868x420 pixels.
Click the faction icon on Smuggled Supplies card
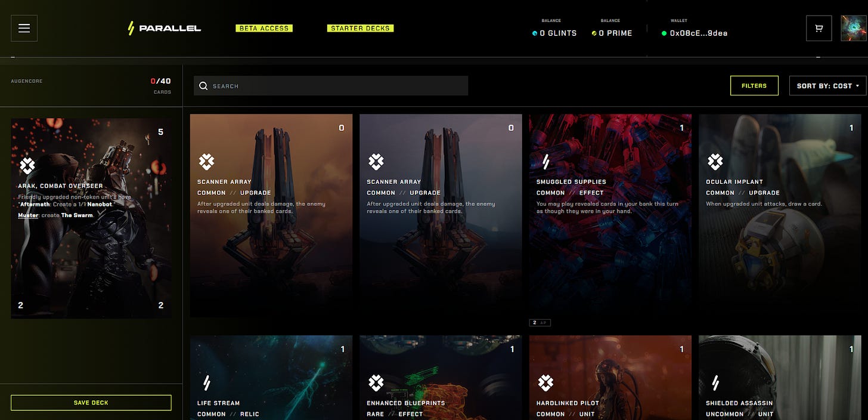pyautogui.click(x=545, y=161)
